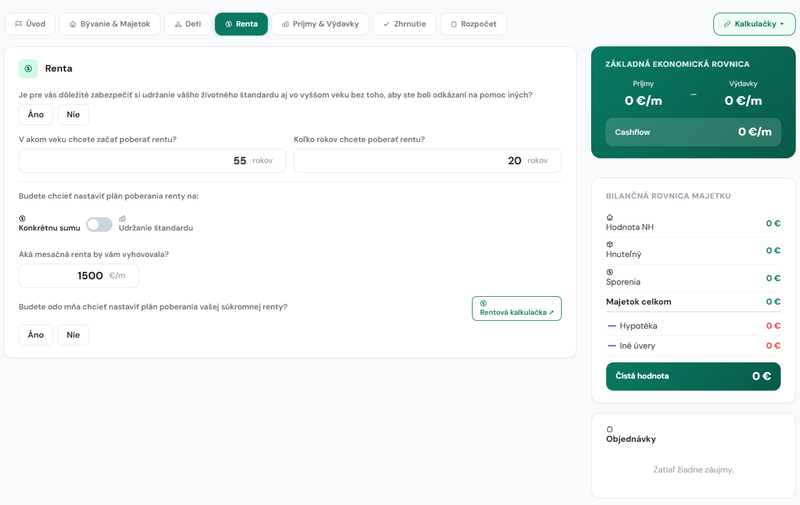Screen dimensions: 800x505
Task: Choose Áno for private rent plan question
Action: pos(36,335)
